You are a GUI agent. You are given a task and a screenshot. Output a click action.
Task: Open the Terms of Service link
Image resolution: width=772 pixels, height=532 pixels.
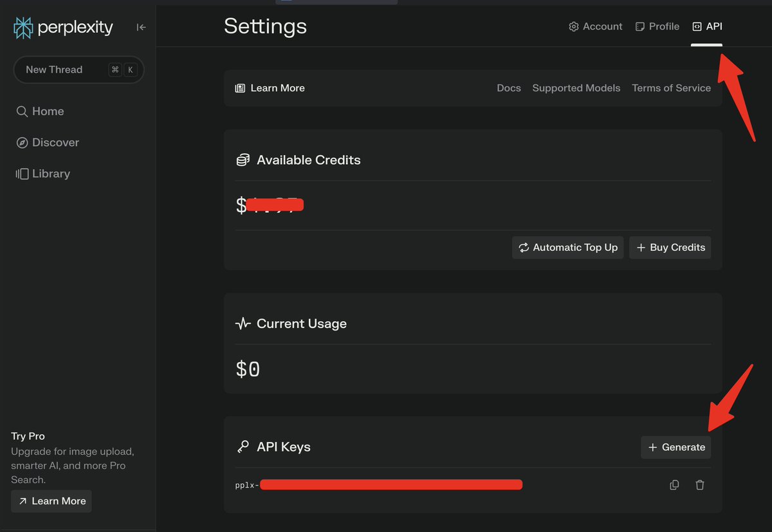pyautogui.click(x=672, y=88)
